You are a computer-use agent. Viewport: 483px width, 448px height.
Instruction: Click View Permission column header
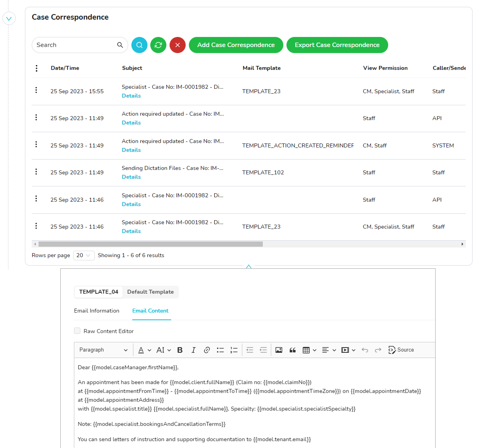coord(385,68)
